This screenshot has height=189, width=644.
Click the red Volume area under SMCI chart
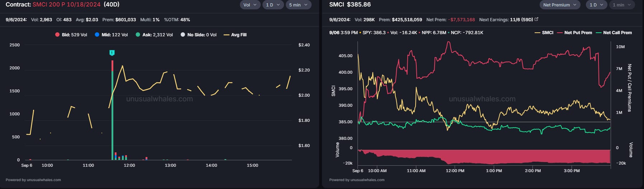484,156
